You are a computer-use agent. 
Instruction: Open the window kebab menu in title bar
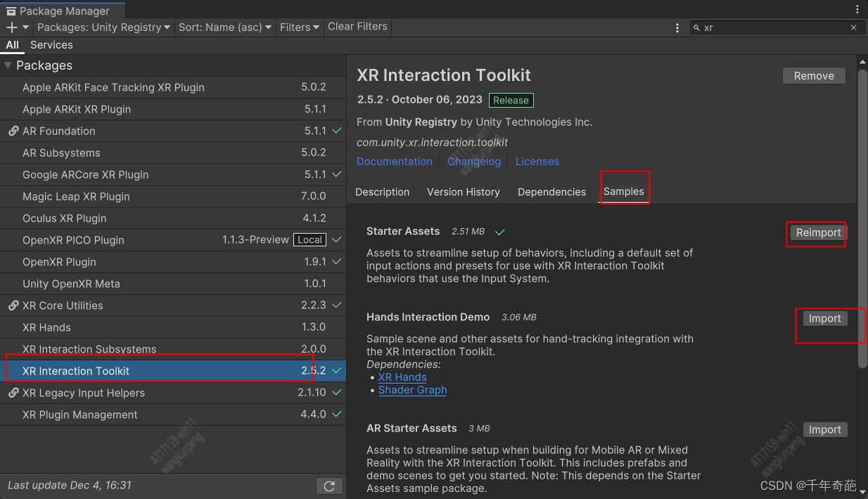point(857,9)
